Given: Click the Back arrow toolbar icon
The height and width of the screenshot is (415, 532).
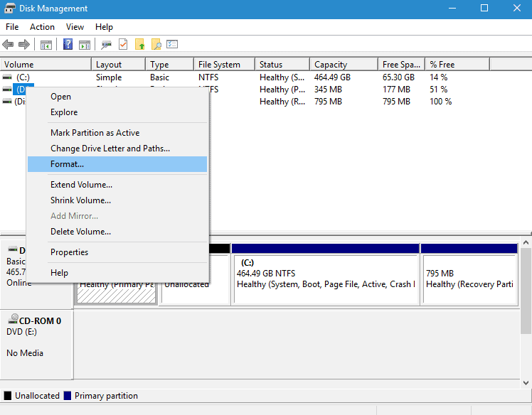Looking at the screenshot, I should pyautogui.click(x=9, y=45).
